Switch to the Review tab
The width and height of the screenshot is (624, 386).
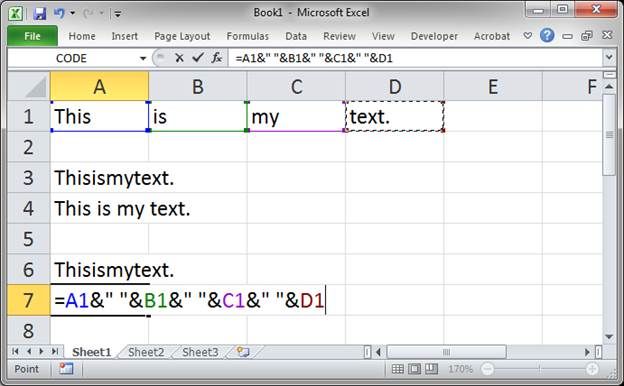[339, 36]
